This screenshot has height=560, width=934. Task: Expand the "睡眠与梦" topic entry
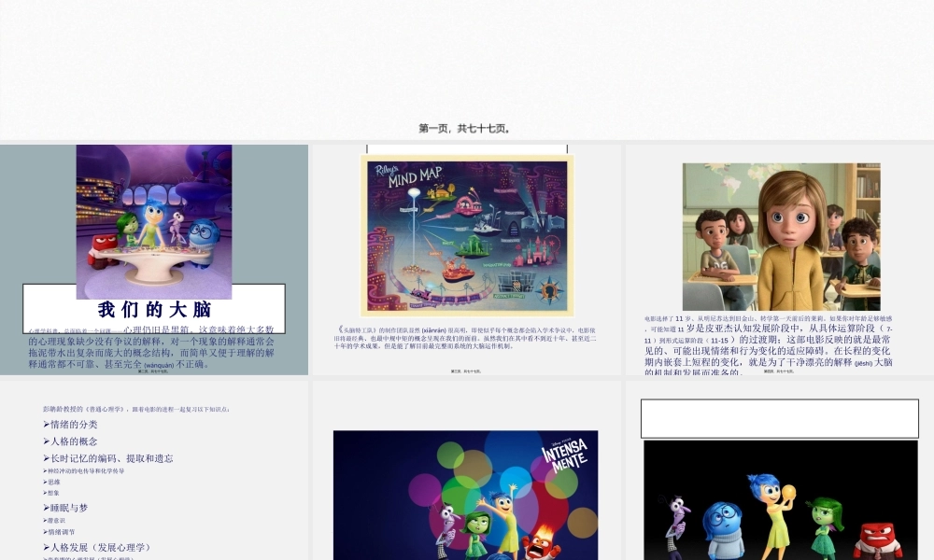tap(68, 508)
